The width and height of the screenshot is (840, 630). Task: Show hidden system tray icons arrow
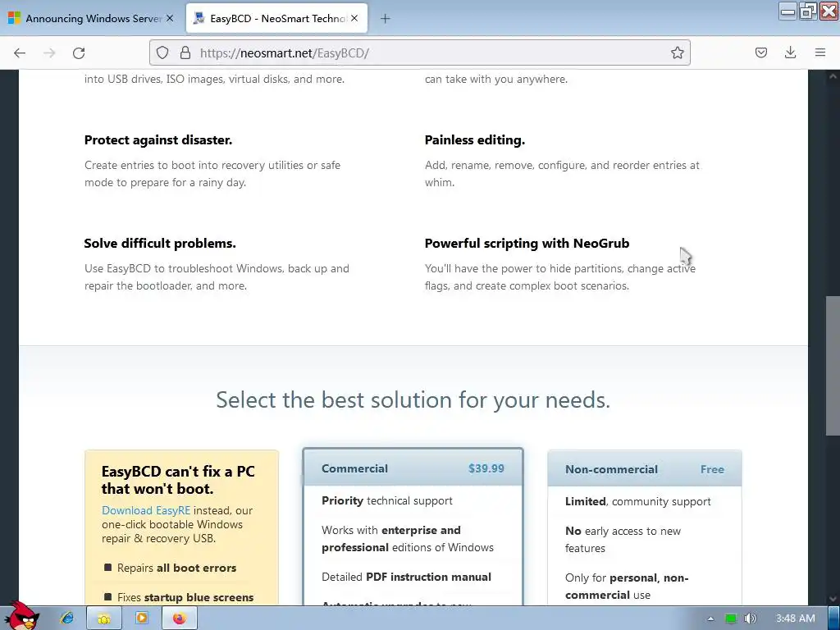tap(711, 619)
